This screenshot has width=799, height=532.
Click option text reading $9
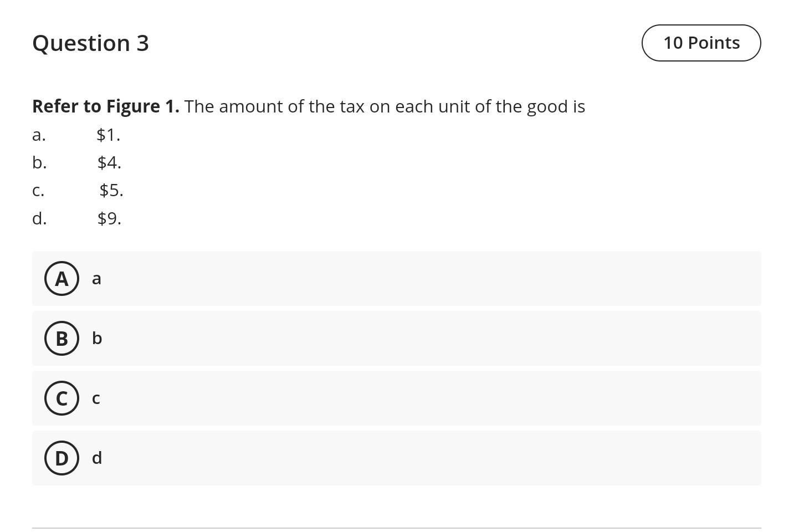[110, 218]
